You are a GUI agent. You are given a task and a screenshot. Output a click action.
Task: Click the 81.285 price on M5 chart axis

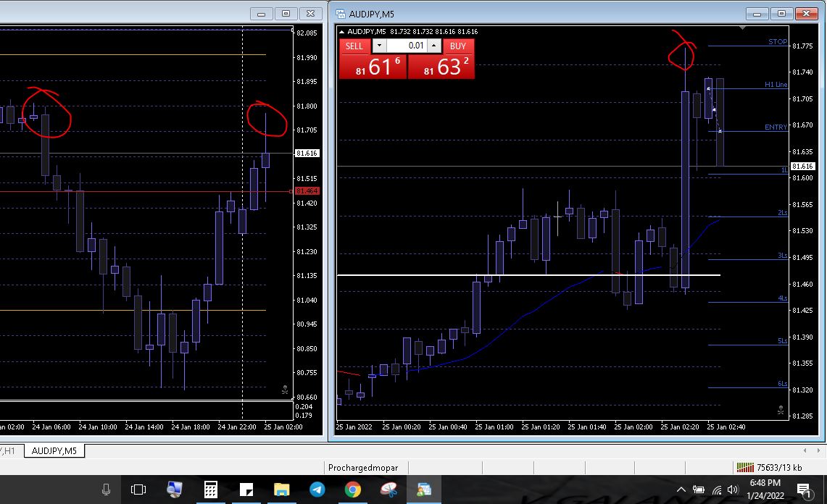[x=803, y=416]
